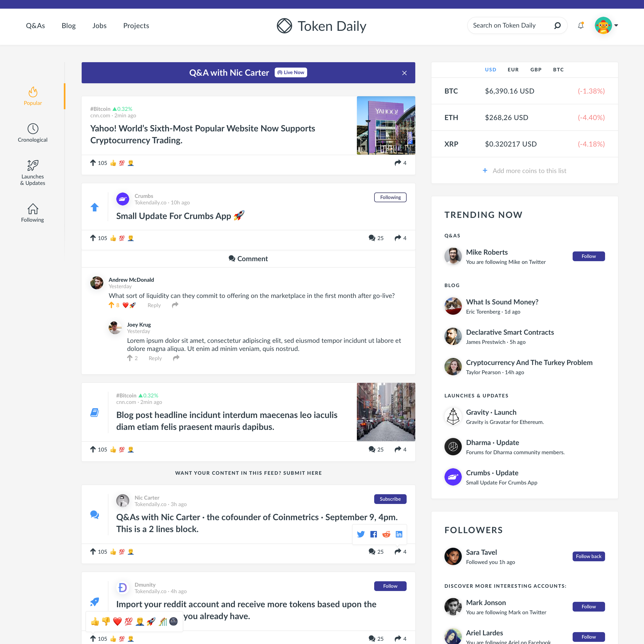Share Nic Carter post on Facebook

click(x=374, y=534)
